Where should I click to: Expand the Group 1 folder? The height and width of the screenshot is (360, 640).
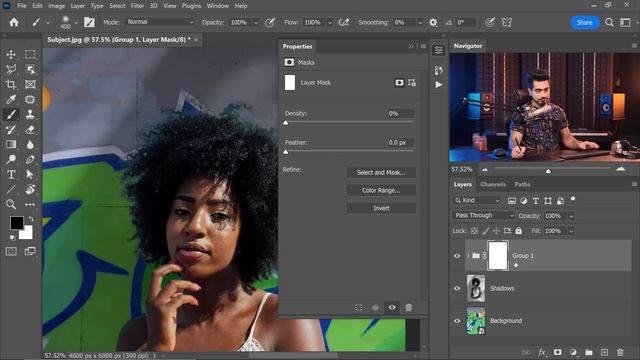[x=468, y=256]
